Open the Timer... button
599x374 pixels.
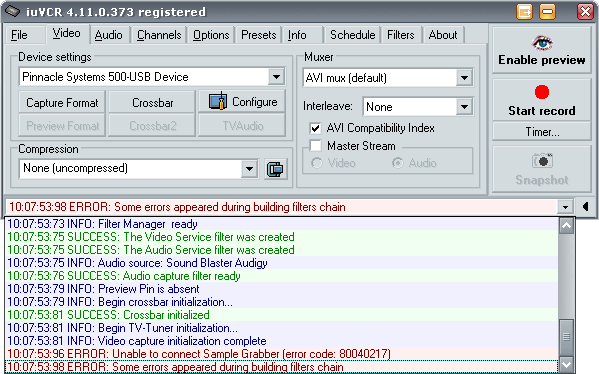542,132
